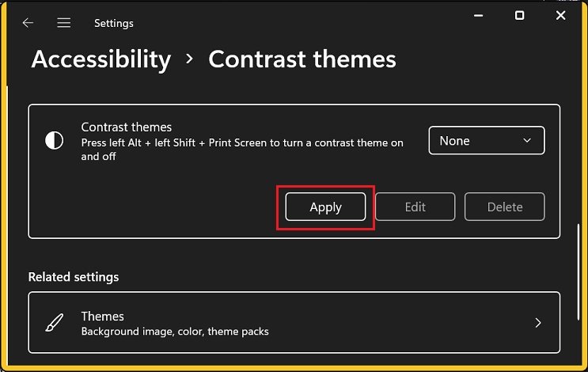Go back using the back arrow
The width and height of the screenshot is (588, 372).
[x=28, y=23]
